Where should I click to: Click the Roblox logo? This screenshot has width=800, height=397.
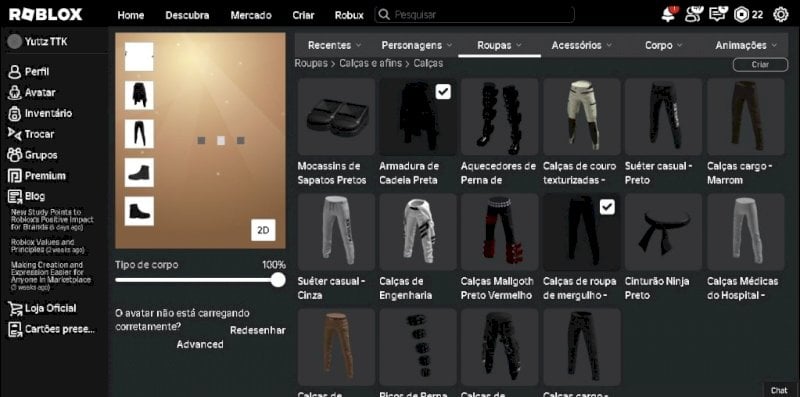[x=45, y=15]
